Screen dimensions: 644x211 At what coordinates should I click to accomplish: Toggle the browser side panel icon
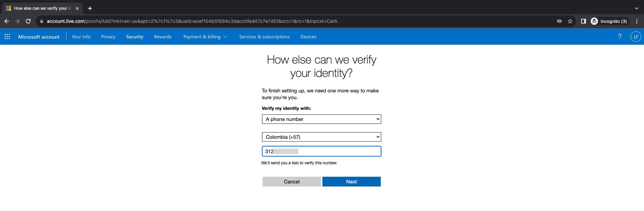click(x=583, y=21)
